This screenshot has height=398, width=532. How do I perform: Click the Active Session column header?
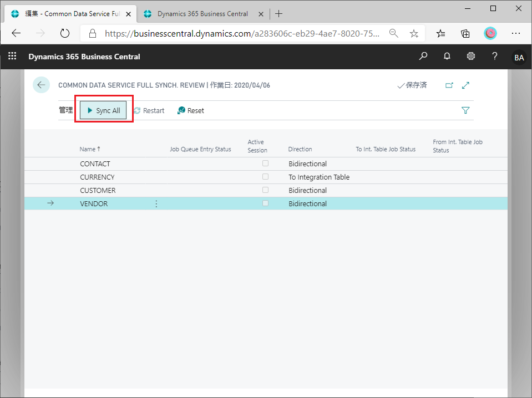coord(257,146)
